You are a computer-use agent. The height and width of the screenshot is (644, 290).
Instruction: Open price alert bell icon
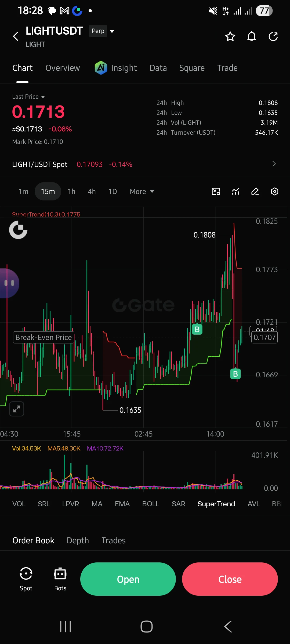(x=252, y=36)
